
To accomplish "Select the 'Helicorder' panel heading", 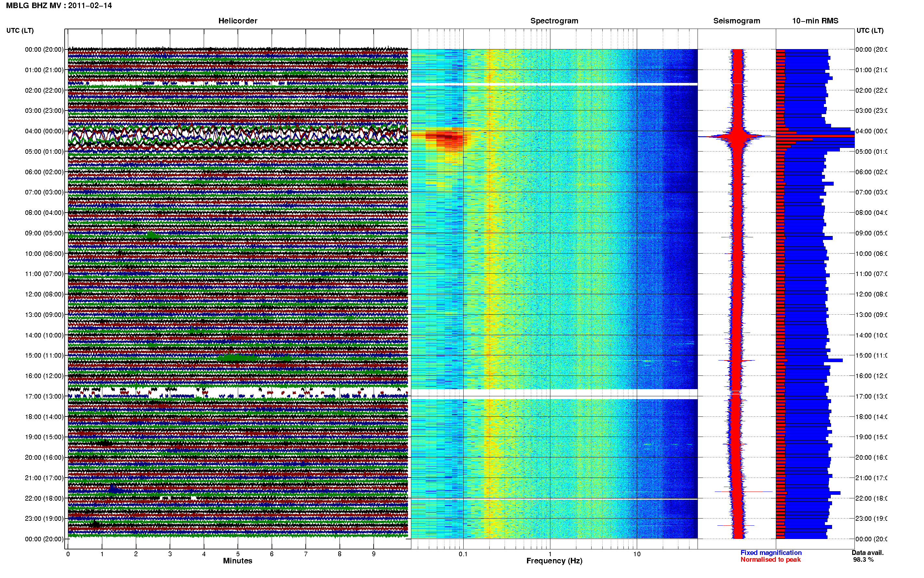I will [237, 21].
